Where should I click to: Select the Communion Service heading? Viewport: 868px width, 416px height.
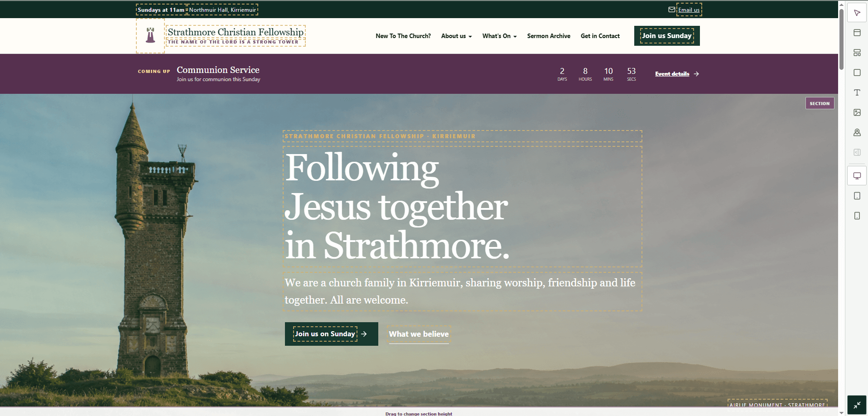[x=218, y=70]
